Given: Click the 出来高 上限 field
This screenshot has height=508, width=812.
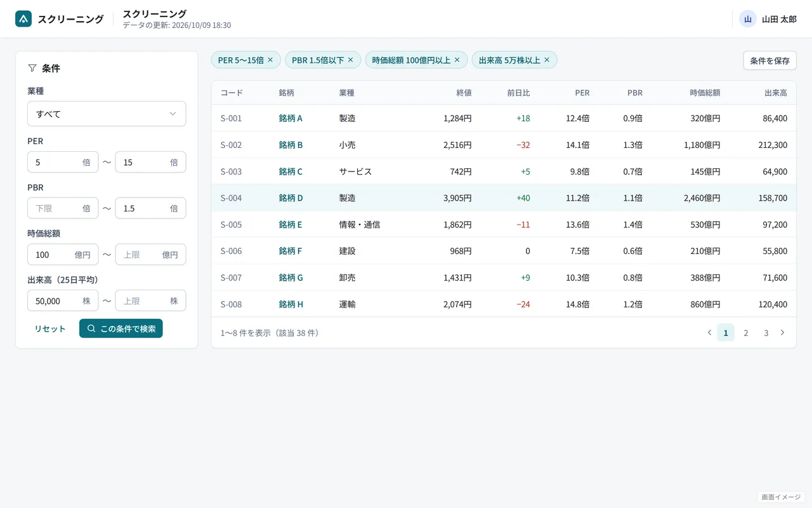Looking at the screenshot, I should click(x=150, y=301).
